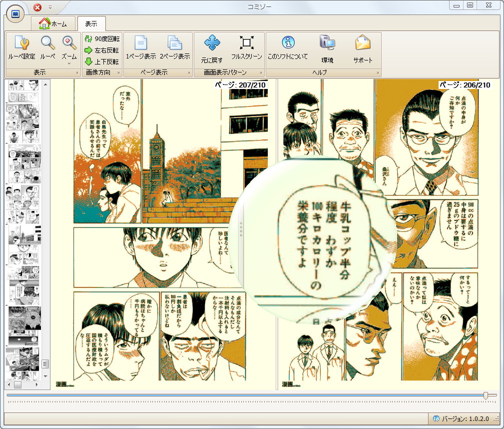The image size is (504, 429).
Task: Activate the ルーペ magnifier tool
Action: pyautogui.click(x=47, y=47)
